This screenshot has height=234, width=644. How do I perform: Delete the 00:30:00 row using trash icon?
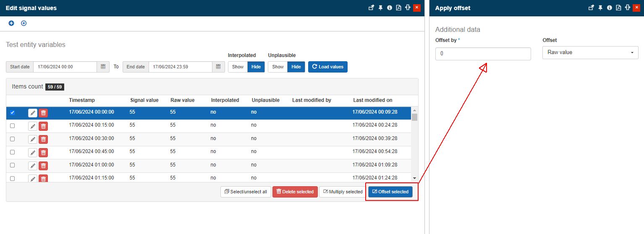point(43,139)
